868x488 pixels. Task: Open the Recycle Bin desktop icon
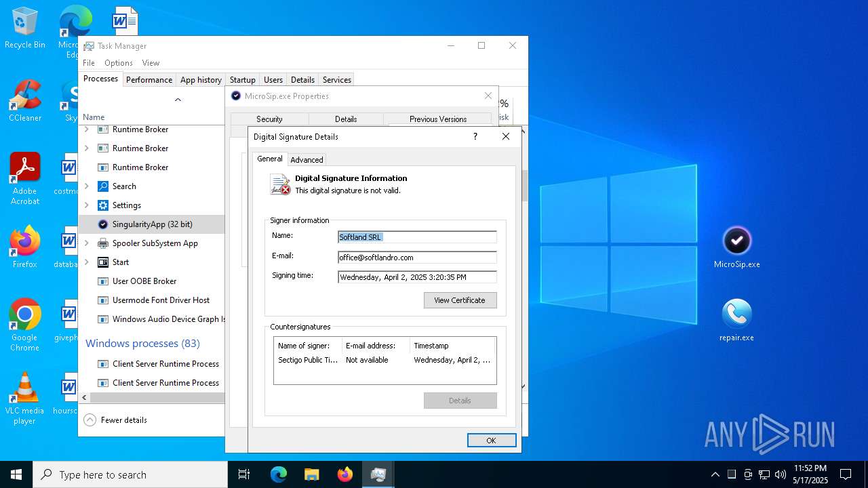(x=24, y=28)
